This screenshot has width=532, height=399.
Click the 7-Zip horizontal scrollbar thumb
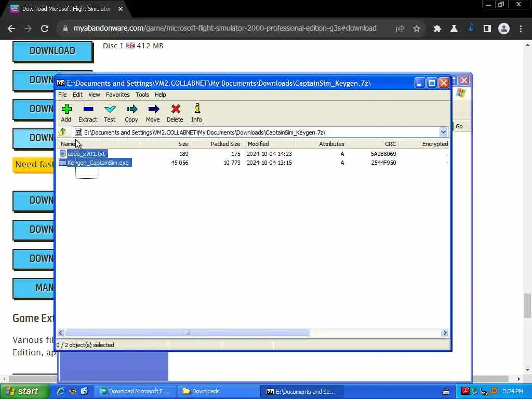point(187,333)
